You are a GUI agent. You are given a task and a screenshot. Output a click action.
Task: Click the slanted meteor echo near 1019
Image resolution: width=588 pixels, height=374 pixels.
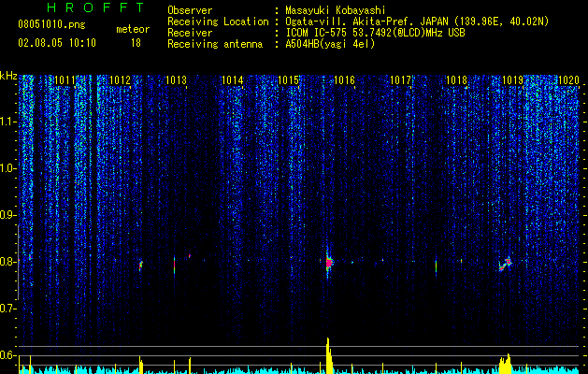click(505, 264)
